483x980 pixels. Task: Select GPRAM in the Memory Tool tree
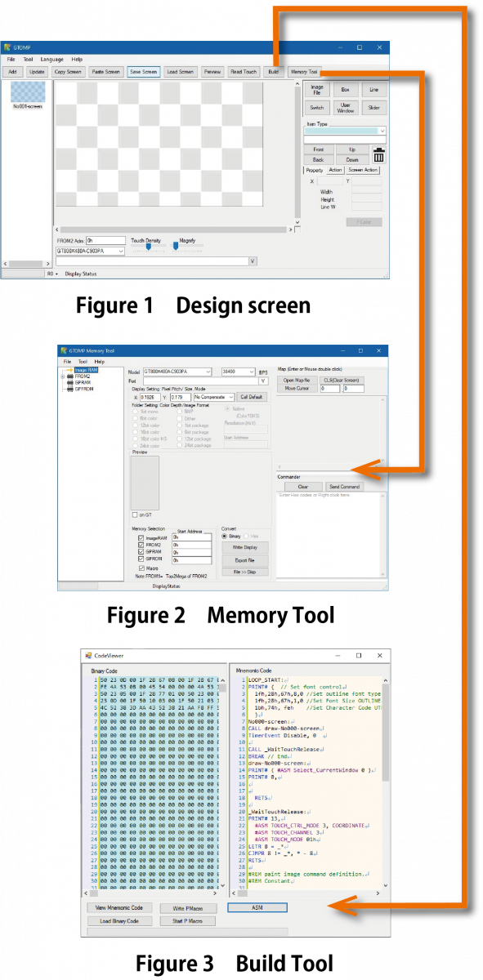[83, 383]
